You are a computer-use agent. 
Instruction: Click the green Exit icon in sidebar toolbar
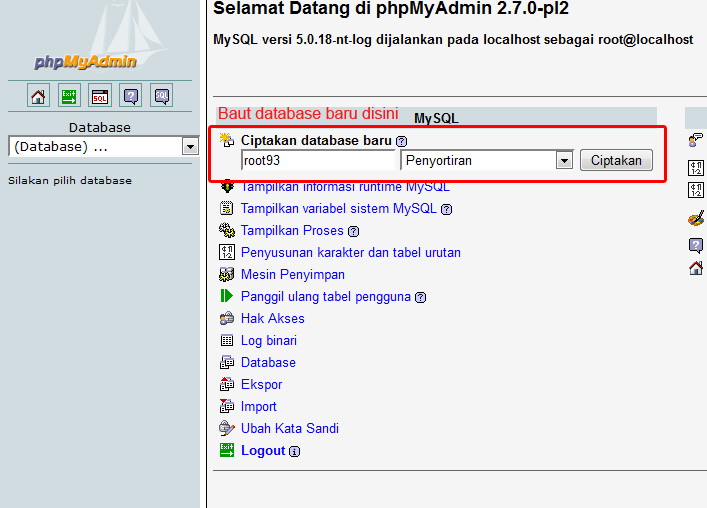69,96
